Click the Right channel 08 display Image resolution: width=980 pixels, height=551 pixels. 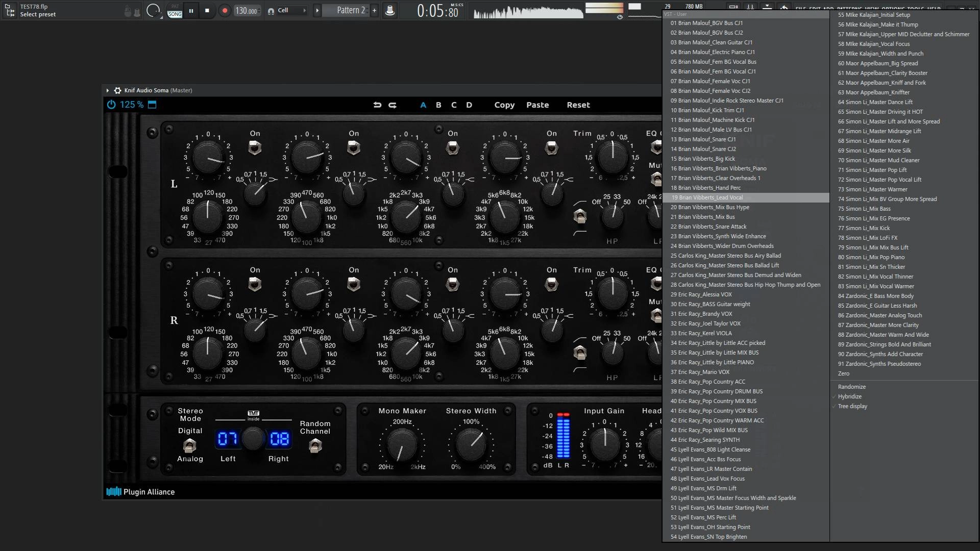pyautogui.click(x=279, y=439)
